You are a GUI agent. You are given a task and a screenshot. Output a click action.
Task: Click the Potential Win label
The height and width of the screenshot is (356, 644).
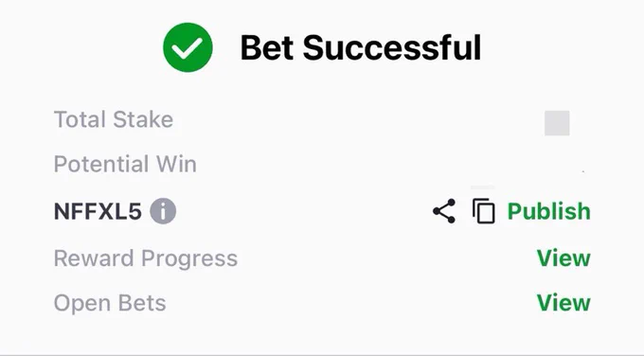pos(125,164)
